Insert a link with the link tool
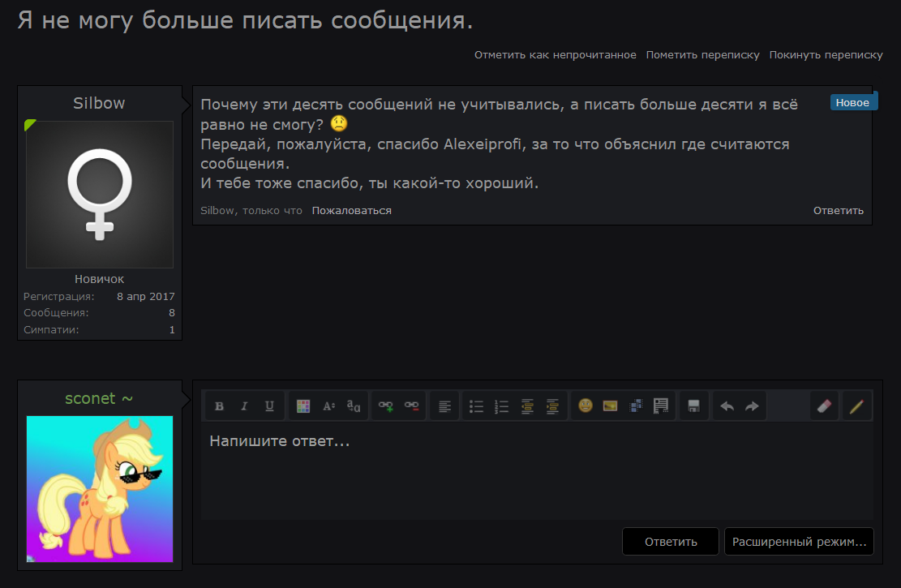The height and width of the screenshot is (588, 901). click(385, 406)
